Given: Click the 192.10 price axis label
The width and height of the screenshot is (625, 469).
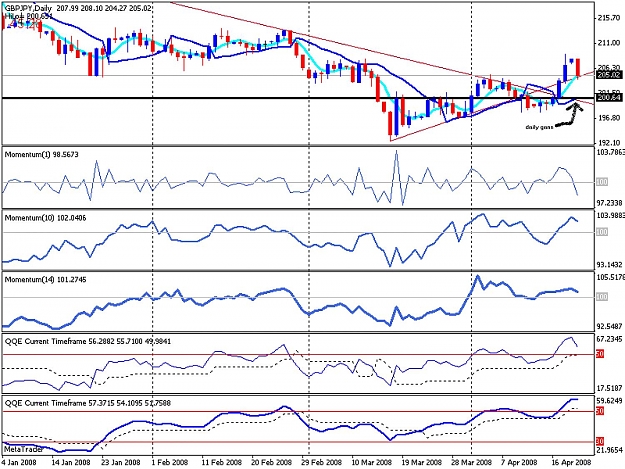Looking at the screenshot, I should tap(609, 143).
